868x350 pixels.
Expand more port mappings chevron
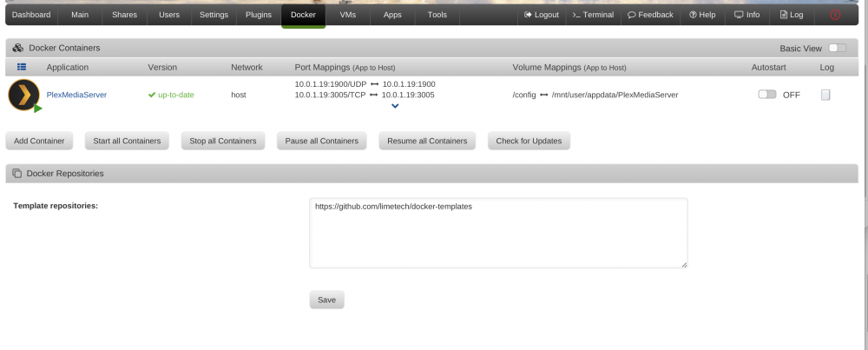pos(395,106)
